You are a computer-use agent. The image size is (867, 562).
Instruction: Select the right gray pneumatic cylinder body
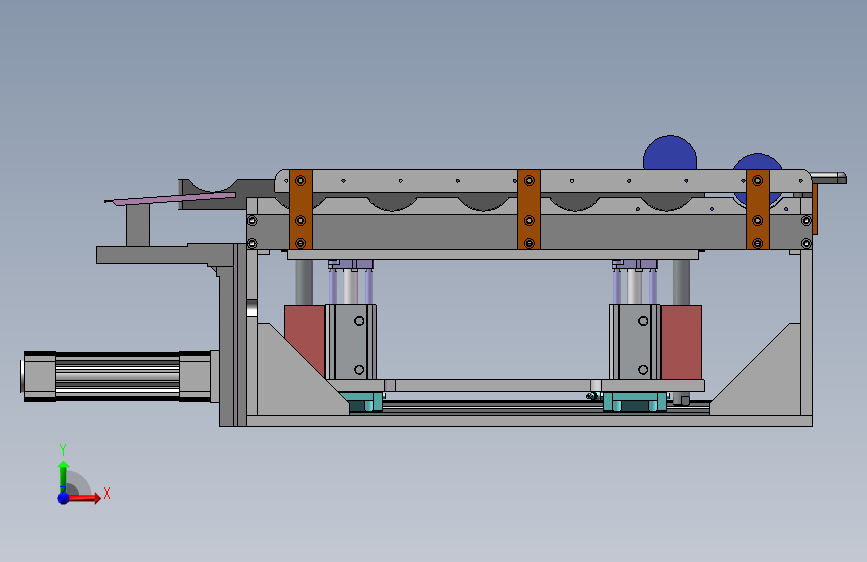click(635, 342)
